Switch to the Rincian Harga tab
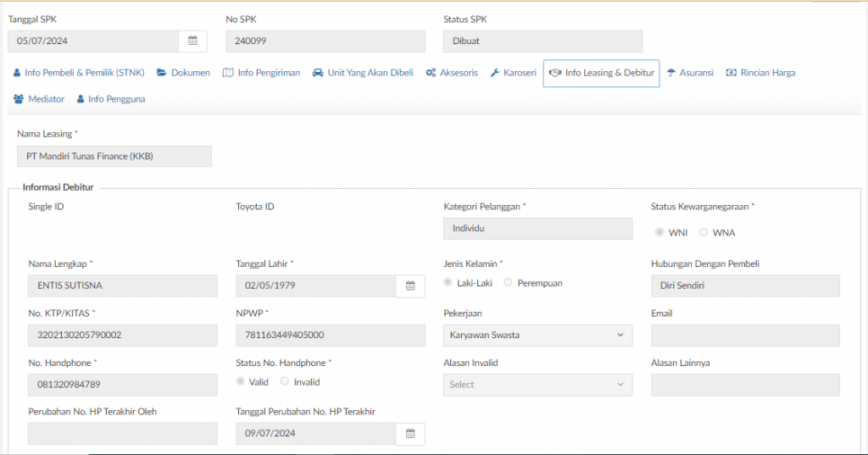 click(x=760, y=73)
